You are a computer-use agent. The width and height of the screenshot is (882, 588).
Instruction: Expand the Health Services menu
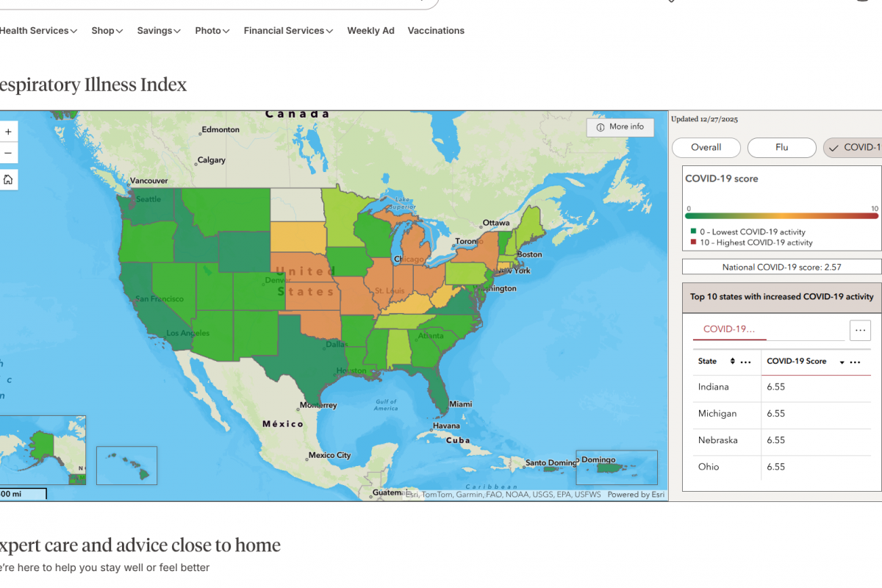pyautogui.click(x=38, y=31)
